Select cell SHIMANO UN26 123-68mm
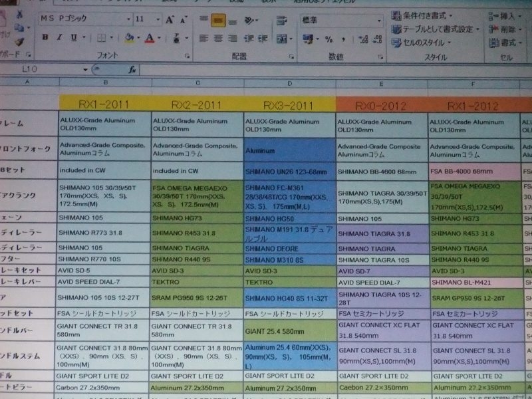Screen dimensions: 532x399 pyautogui.click(x=289, y=172)
